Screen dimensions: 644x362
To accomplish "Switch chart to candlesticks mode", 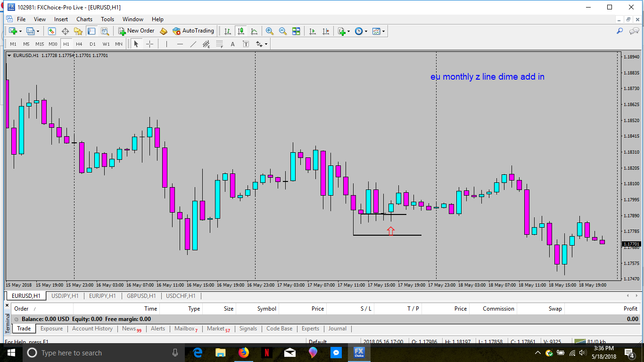I will click(x=241, y=31).
